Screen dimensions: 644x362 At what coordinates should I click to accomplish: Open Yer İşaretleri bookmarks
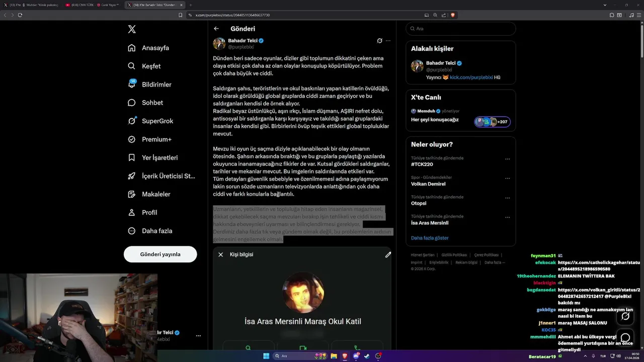[152, 157]
